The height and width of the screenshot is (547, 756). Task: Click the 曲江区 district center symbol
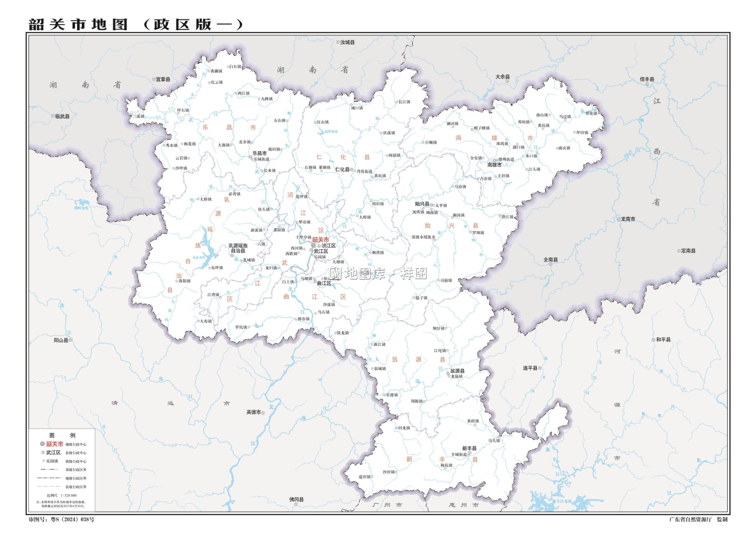(316, 281)
